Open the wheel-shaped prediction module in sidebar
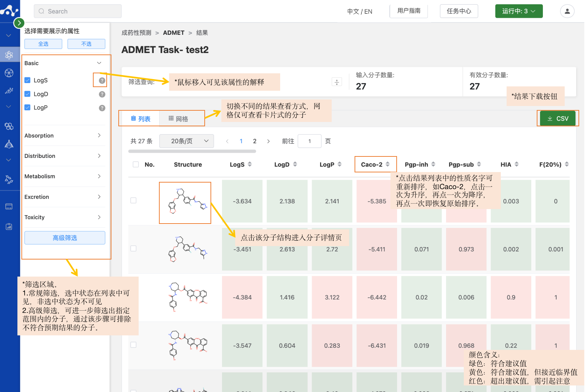Viewport: 585px width, 392px height. 9,72
